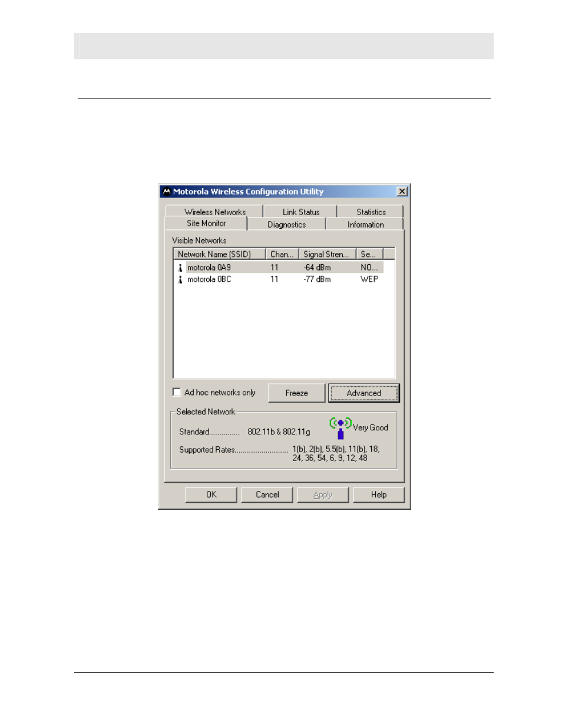Click the NO... security entry of motorola 0A9
This screenshot has height=728, width=562.
tap(369, 268)
